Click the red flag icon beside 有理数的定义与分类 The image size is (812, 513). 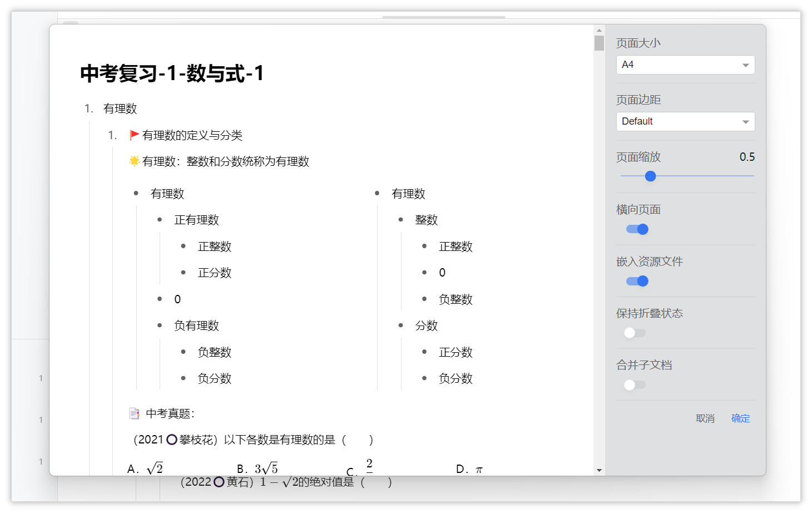(x=134, y=135)
